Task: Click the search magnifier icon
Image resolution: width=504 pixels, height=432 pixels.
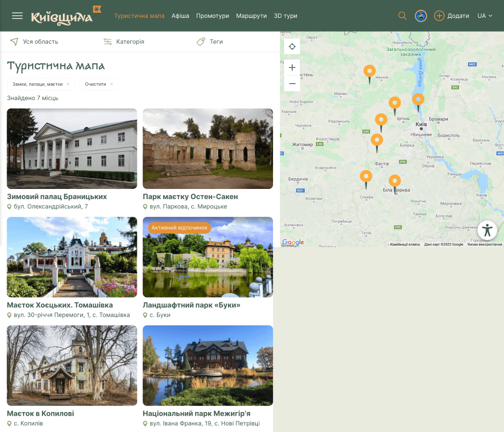Action: tap(402, 16)
